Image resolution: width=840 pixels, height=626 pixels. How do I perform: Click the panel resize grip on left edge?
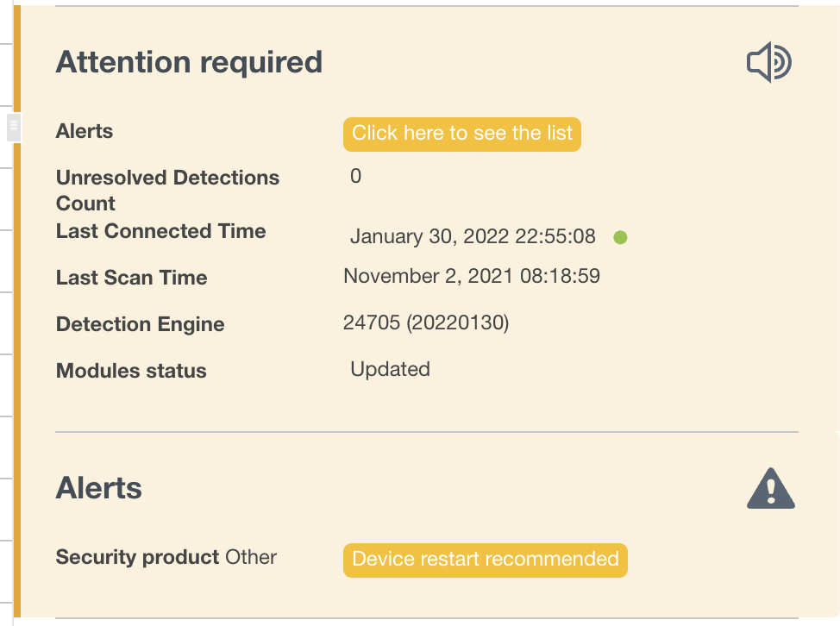[13, 127]
